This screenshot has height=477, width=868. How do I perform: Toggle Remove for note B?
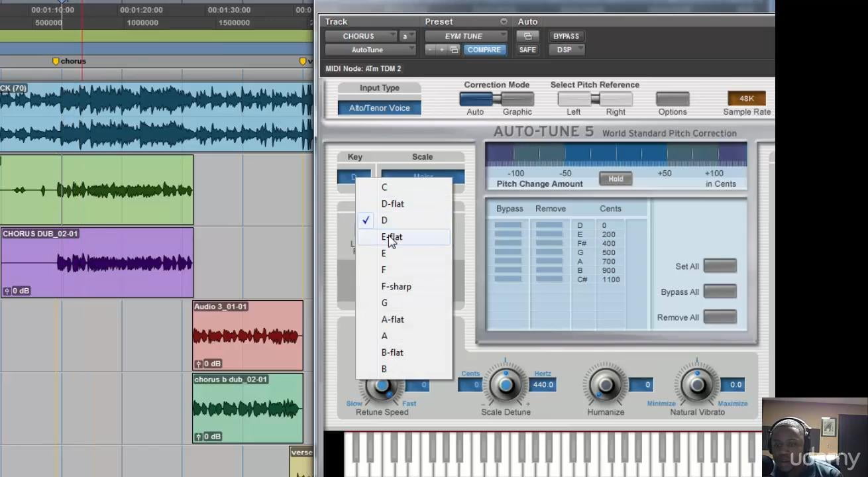[549, 270]
